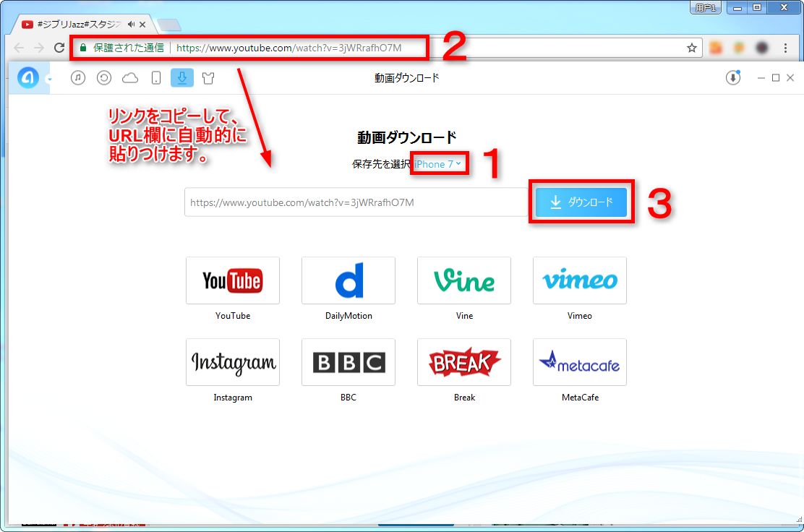Open the iCloud cloud icon
This screenshot has width=804, height=532.
tap(130, 78)
